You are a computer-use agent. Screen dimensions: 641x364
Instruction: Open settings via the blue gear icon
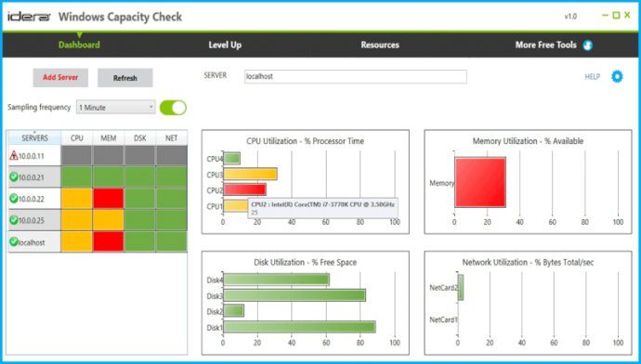click(x=617, y=76)
